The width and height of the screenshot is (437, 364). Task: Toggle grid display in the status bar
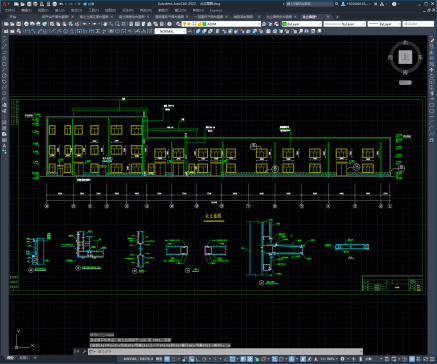tap(167, 359)
